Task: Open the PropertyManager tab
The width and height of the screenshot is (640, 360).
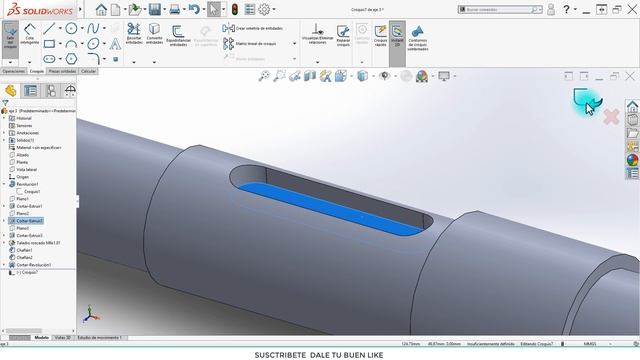Action: pyautogui.click(x=31, y=91)
